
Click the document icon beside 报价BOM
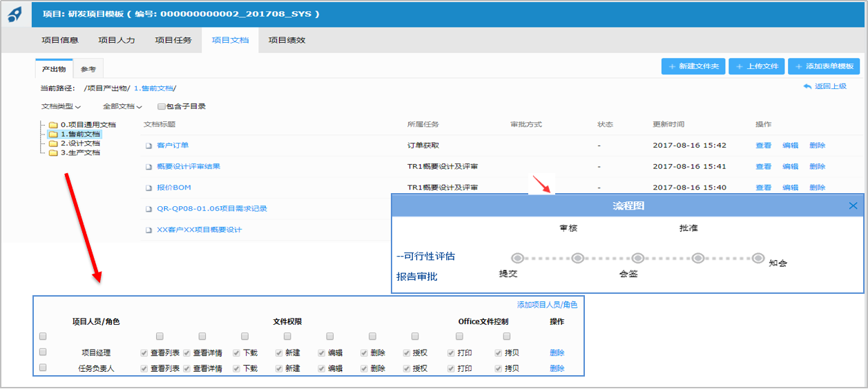tap(148, 188)
